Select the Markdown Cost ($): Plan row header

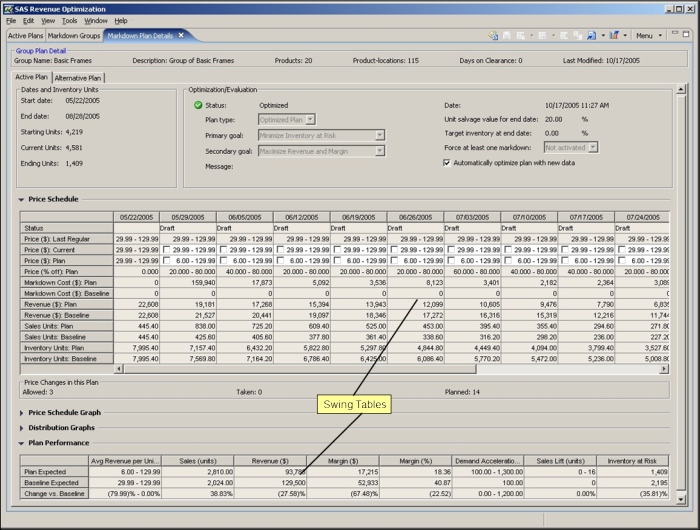click(x=67, y=283)
